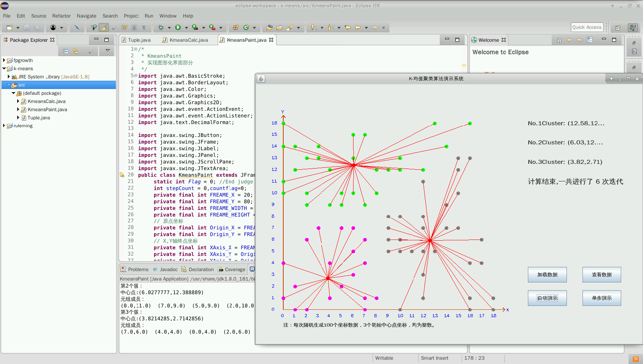Click Collapse All in Package Explorer
643x364 pixels.
(x=66, y=51)
